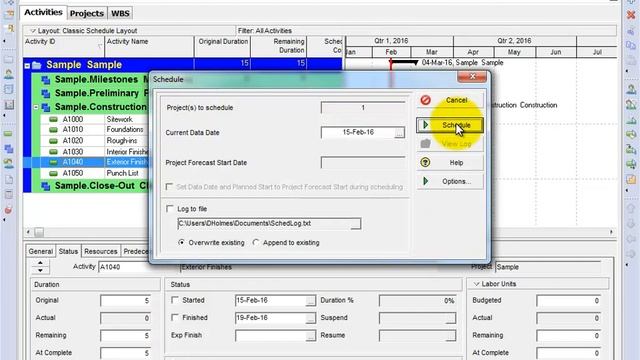
Task: Open the Current Data Date picker button
Action: [400, 133]
